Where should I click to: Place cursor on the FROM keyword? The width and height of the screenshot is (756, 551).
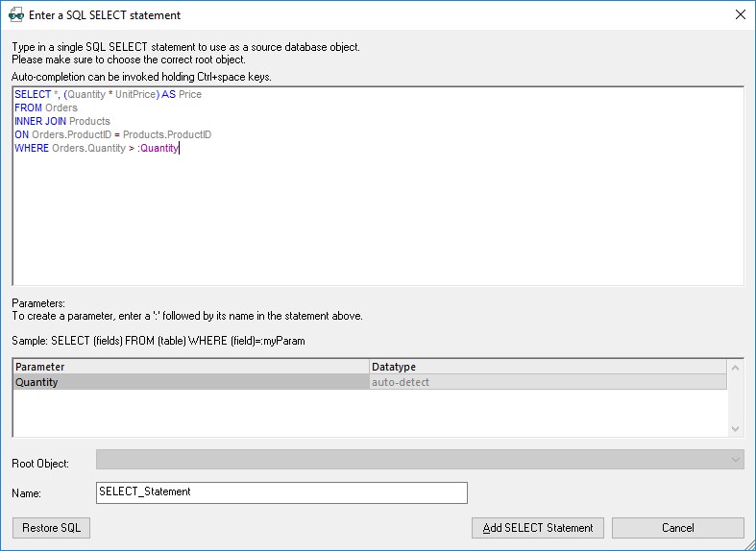pyautogui.click(x=28, y=108)
